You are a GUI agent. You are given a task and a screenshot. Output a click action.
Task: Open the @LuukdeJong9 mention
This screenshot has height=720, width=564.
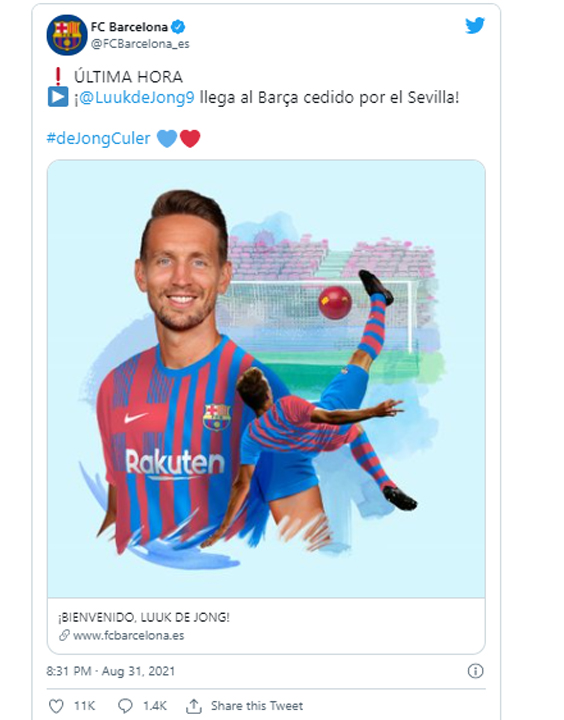137,98
